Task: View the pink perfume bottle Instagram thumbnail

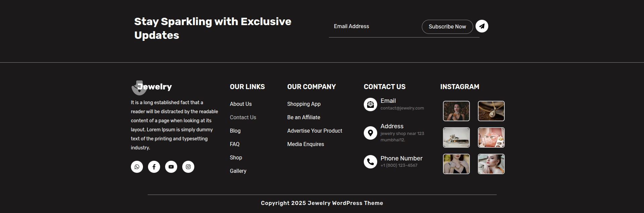Action: [491, 138]
